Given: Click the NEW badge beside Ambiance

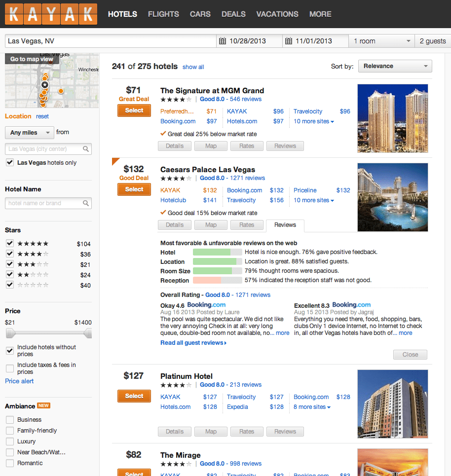Looking at the screenshot, I should (43, 405).
